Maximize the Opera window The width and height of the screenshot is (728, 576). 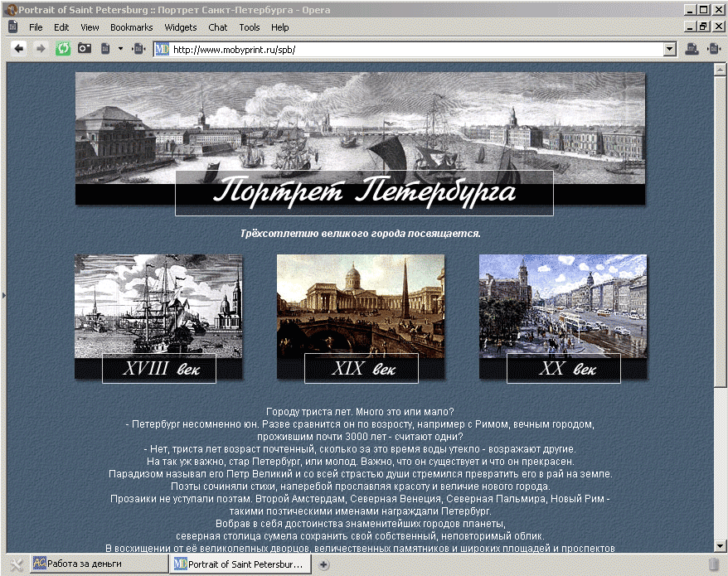pyautogui.click(x=704, y=10)
